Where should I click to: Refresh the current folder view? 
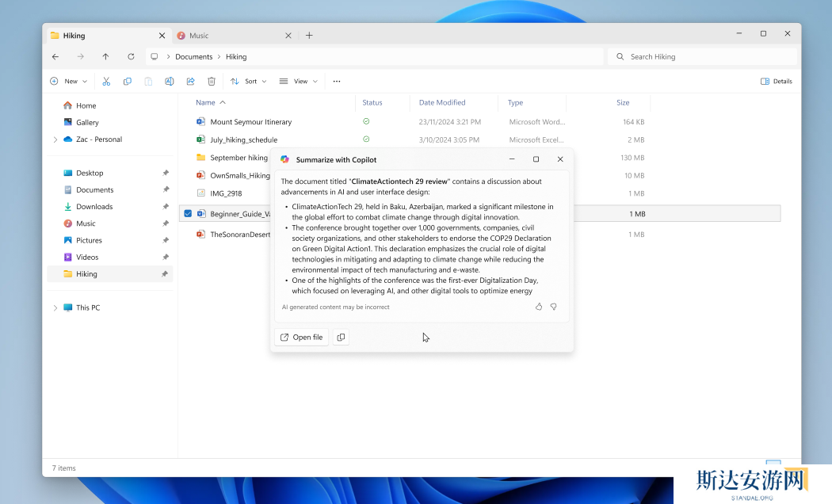point(131,57)
